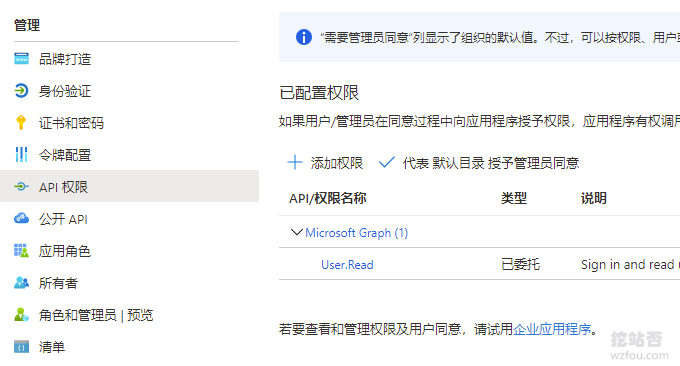Click the checkmark icon for admin consent

[386, 163]
